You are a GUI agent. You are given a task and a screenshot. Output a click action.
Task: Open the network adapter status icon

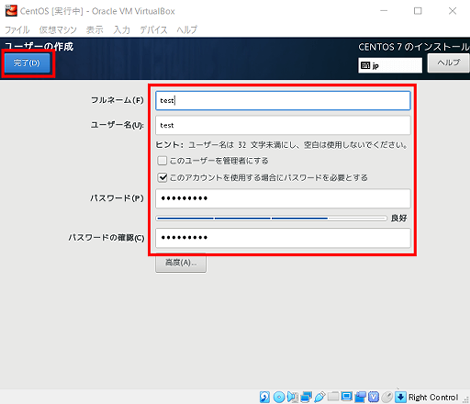pyautogui.click(x=306, y=397)
